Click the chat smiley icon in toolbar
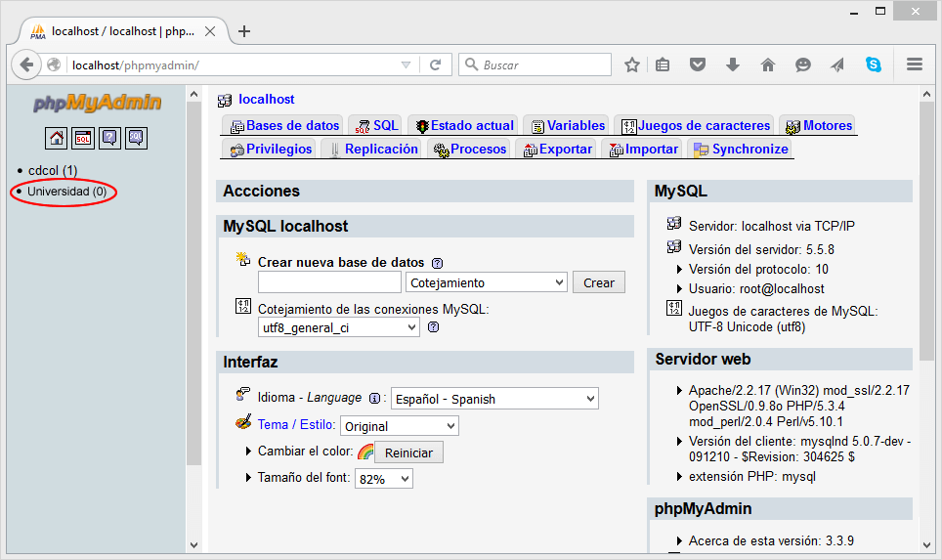The width and height of the screenshot is (942, 560). [x=802, y=65]
